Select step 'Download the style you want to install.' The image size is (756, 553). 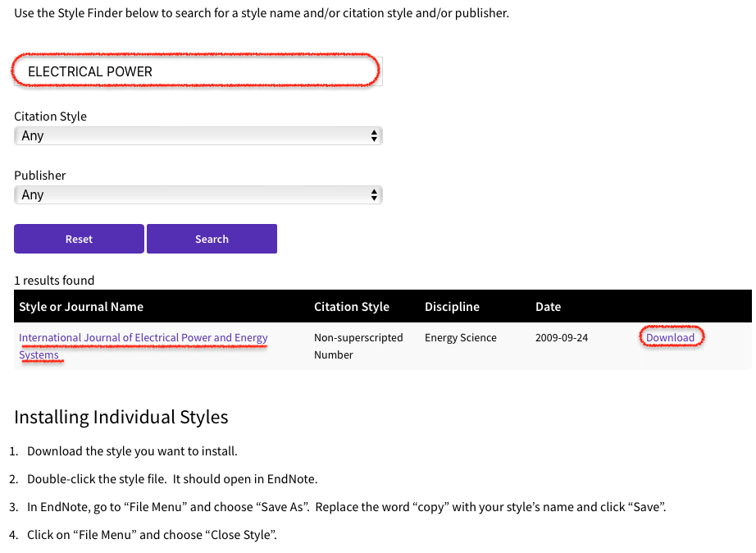[132, 451]
